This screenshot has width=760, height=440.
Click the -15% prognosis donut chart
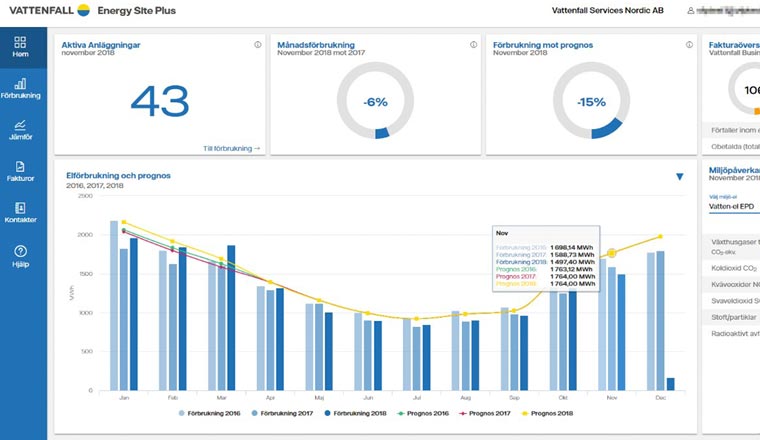[592, 102]
